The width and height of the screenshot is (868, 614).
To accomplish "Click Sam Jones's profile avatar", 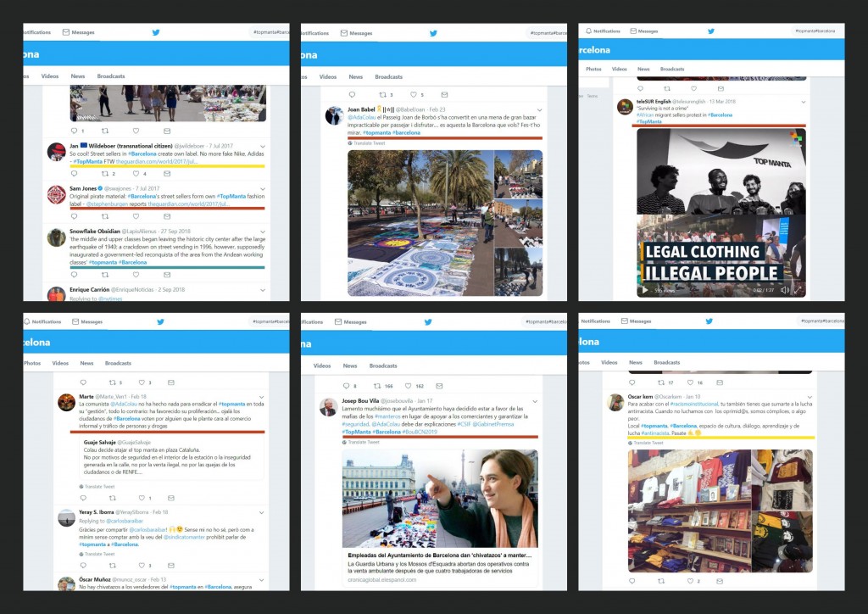I will click(x=57, y=194).
